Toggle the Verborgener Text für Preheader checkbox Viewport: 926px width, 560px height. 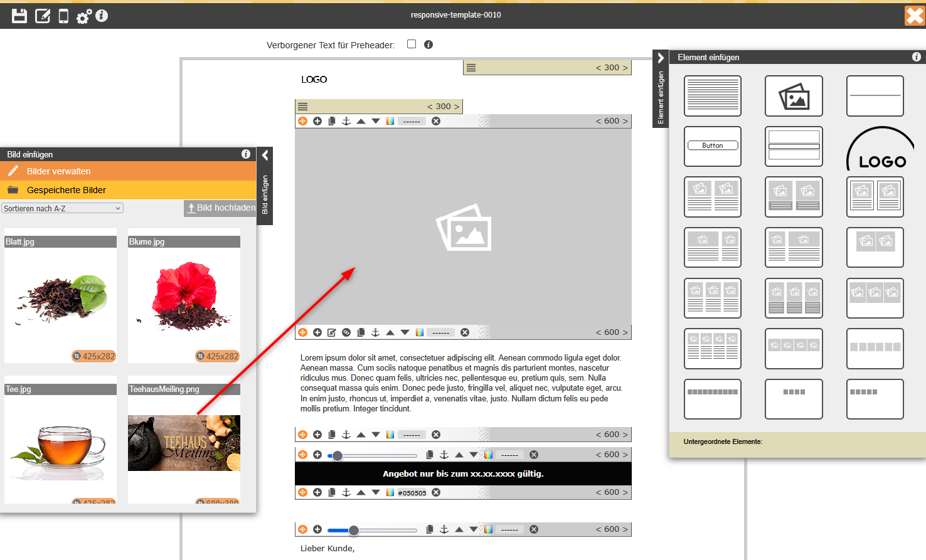point(412,44)
